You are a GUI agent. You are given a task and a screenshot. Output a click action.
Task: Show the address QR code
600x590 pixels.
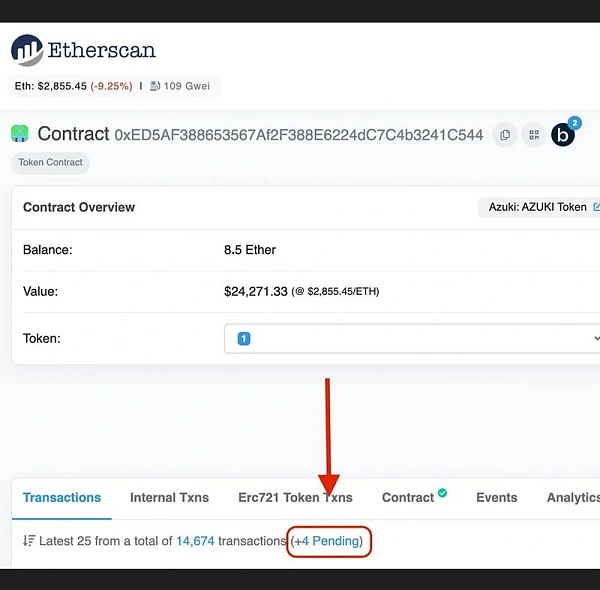[533, 134]
